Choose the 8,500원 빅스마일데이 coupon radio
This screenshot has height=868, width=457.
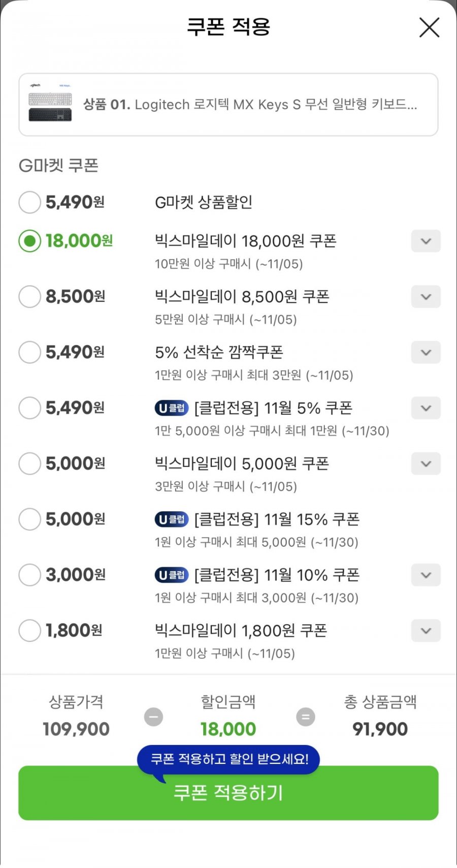[x=29, y=296]
